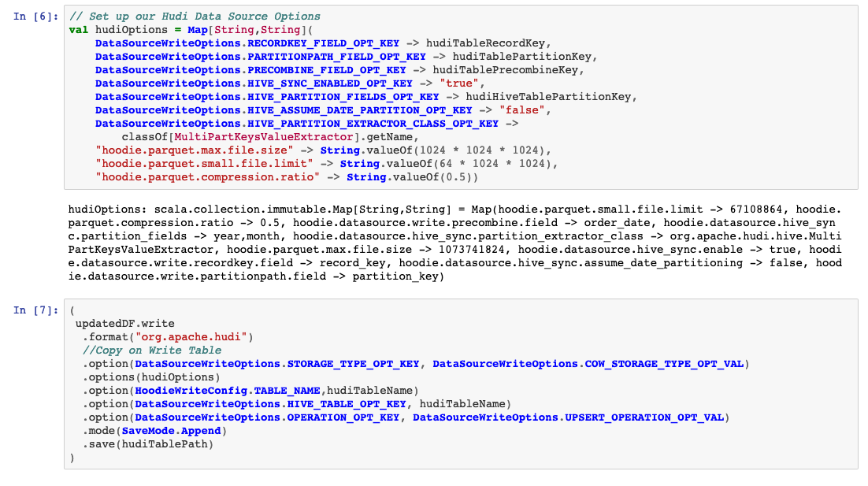
Task: Click the '//Copy on Write Table' comment
Action: [x=152, y=351]
